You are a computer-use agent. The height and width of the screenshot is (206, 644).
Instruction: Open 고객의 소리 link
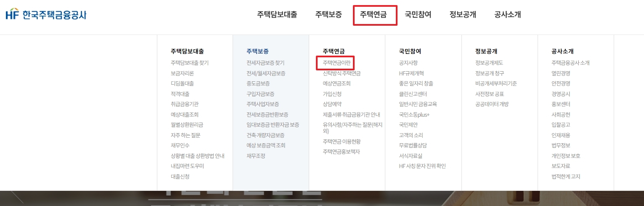click(411, 135)
